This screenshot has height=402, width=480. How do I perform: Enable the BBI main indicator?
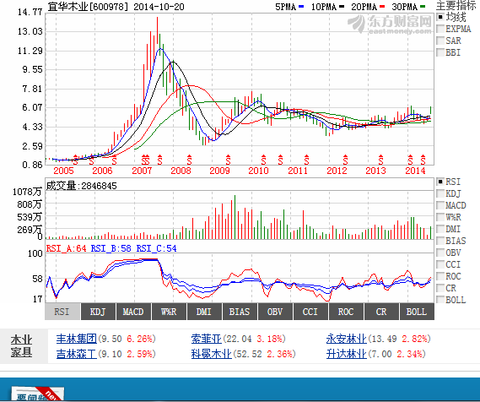click(x=440, y=53)
